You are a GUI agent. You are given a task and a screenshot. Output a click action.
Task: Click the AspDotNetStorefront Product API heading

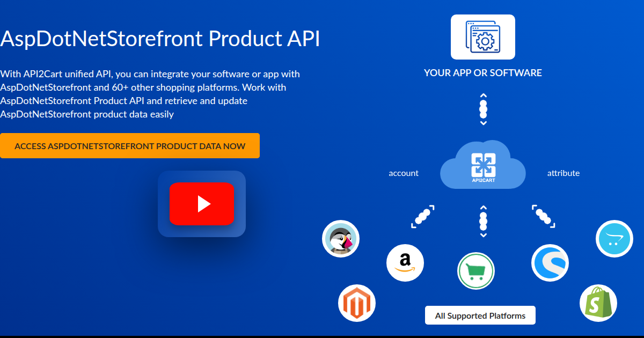pos(160,39)
